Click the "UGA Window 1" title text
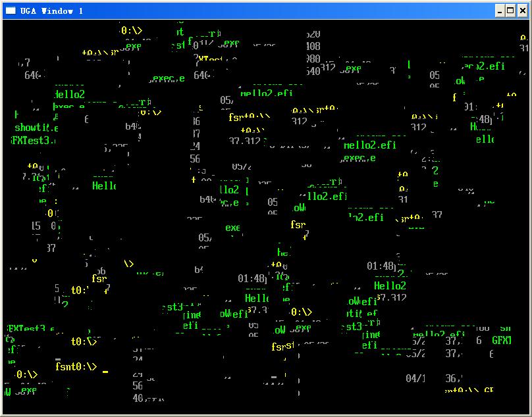The image size is (532, 417). (51, 11)
